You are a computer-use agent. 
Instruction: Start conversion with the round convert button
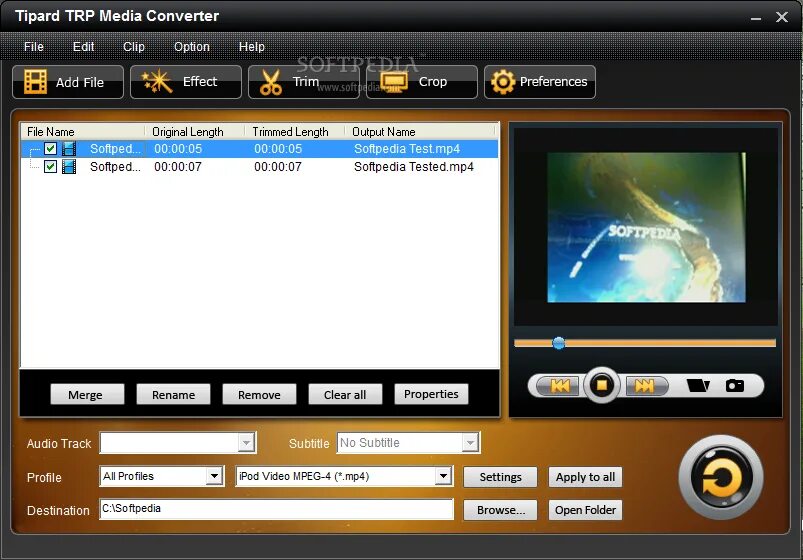pos(721,478)
